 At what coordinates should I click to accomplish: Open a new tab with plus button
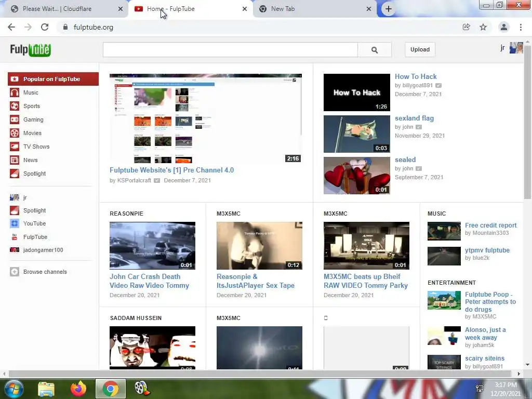pos(389,9)
